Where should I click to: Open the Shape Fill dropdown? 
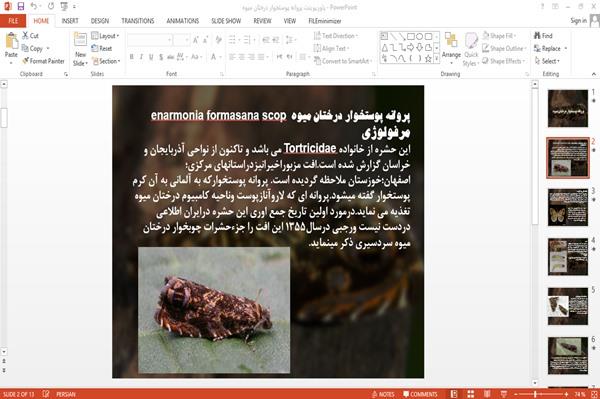point(499,36)
